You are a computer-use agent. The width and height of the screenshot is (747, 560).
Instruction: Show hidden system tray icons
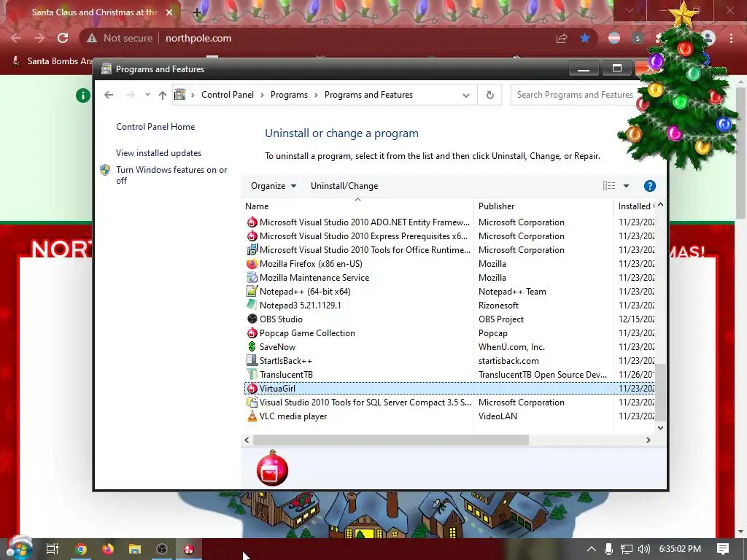pos(591,549)
